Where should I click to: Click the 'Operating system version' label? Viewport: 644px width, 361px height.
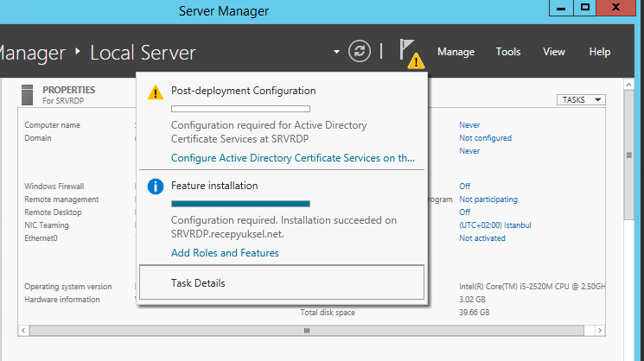(x=67, y=287)
